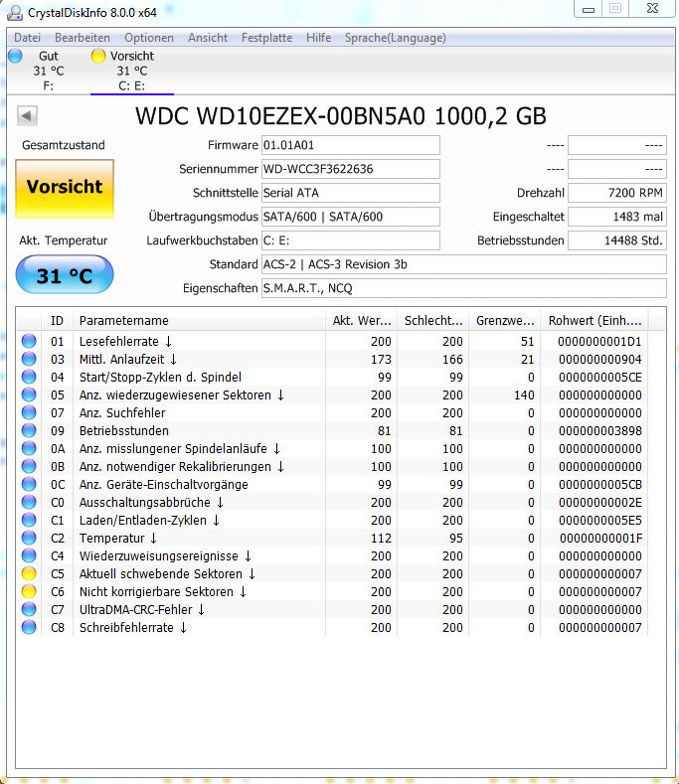Click status orb for UltraDMA-CRC-Fehler row
The height and width of the screenshot is (784, 679).
[29, 609]
